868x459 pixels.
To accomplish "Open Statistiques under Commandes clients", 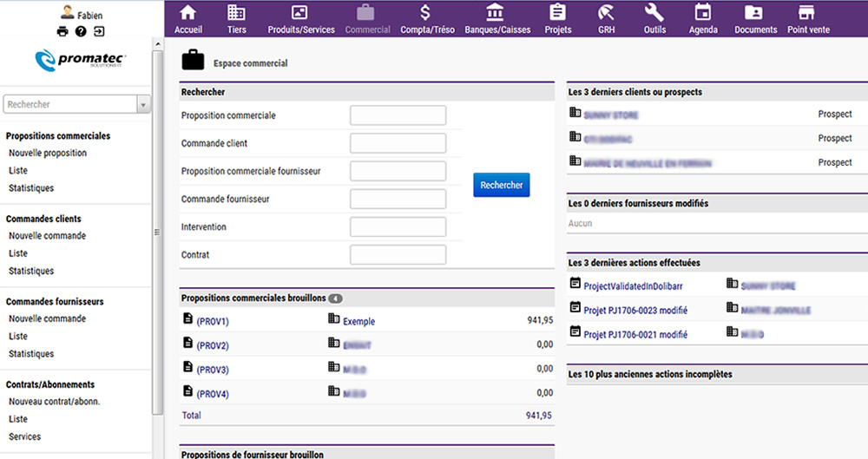I will [31, 271].
